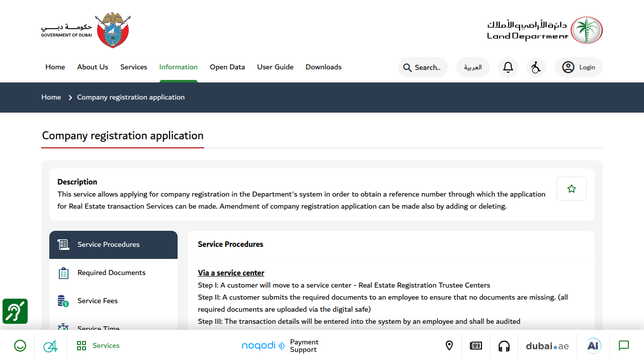Click the 'Description' heading text
Image resolution: width=644 pixels, height=362 pixels.
pos(77,182)
